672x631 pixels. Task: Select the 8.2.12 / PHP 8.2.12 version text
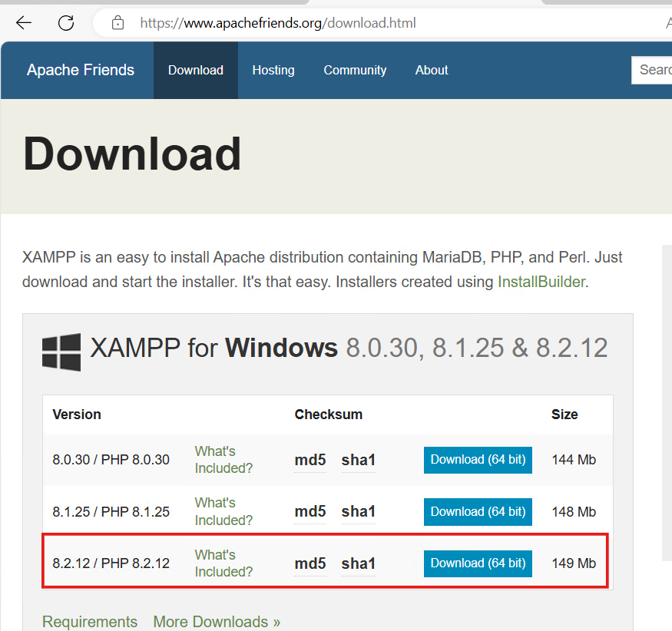[x=111, y=563]
